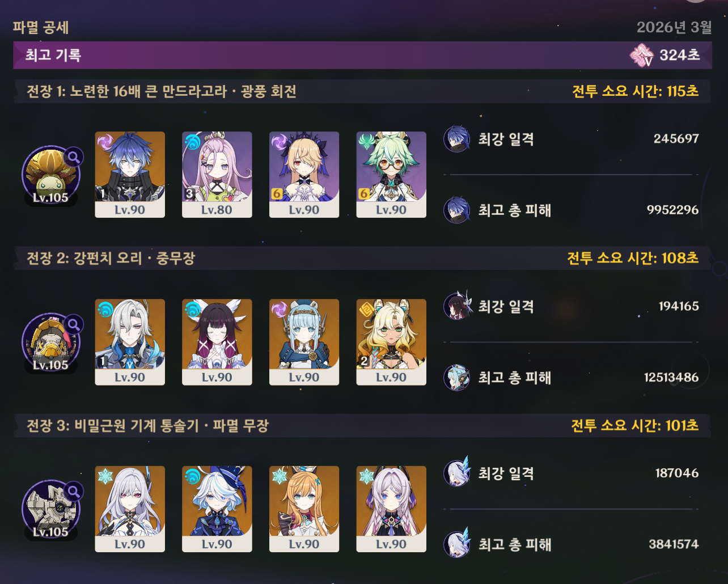Image resolution: width=728 pixels, height=584 pixels.
Task: Click the 최고 총 피해 avatar in Stage 2
Action: [457, 378]
